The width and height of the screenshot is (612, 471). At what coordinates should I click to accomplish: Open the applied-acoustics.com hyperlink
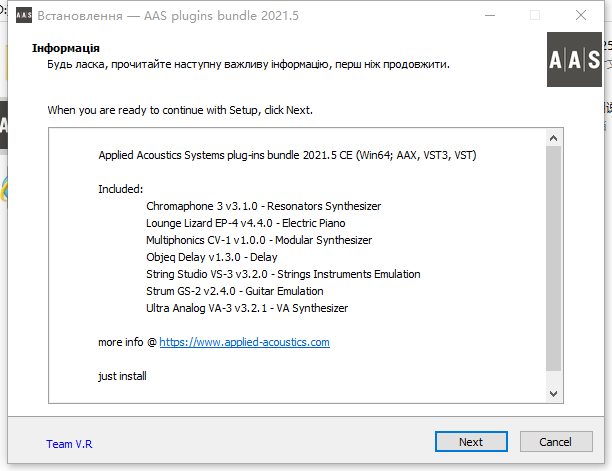click(x=244, y=342)
